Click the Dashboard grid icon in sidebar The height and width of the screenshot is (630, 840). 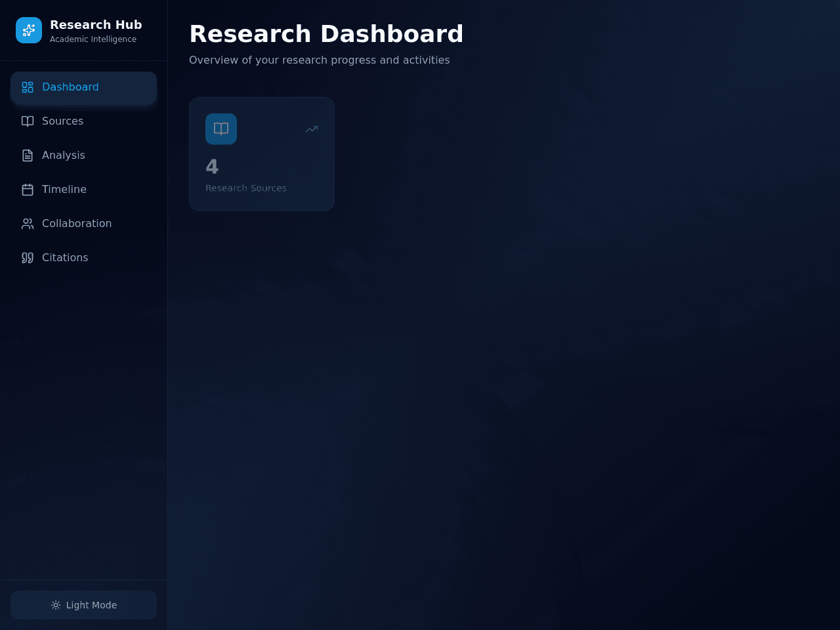28,87
